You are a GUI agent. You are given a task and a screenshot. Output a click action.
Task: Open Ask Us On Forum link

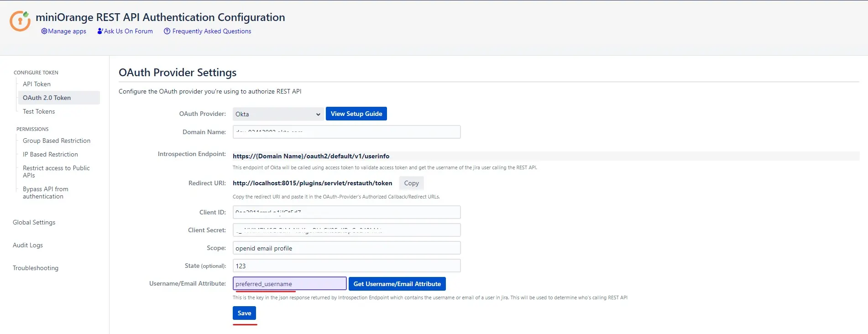tap(128, 31)
